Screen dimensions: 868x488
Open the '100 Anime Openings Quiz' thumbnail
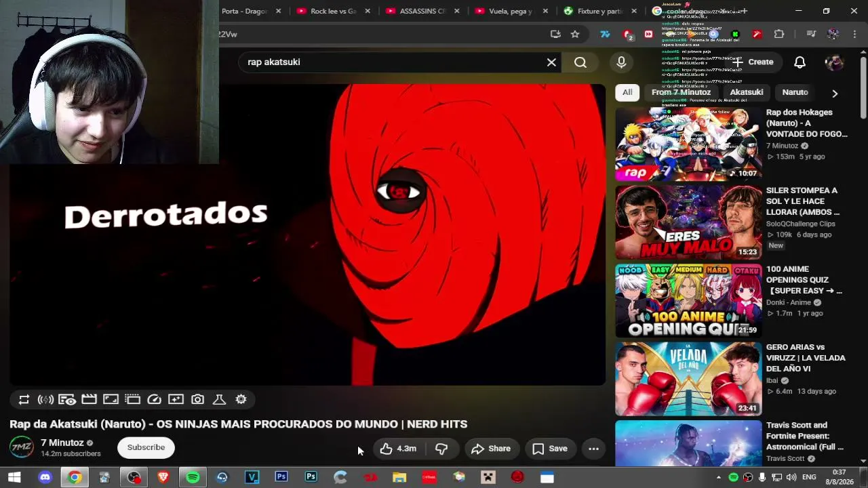688,301
